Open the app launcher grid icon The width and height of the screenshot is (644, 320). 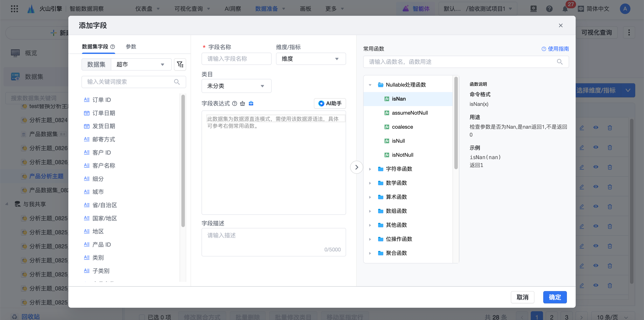[14, 9]
